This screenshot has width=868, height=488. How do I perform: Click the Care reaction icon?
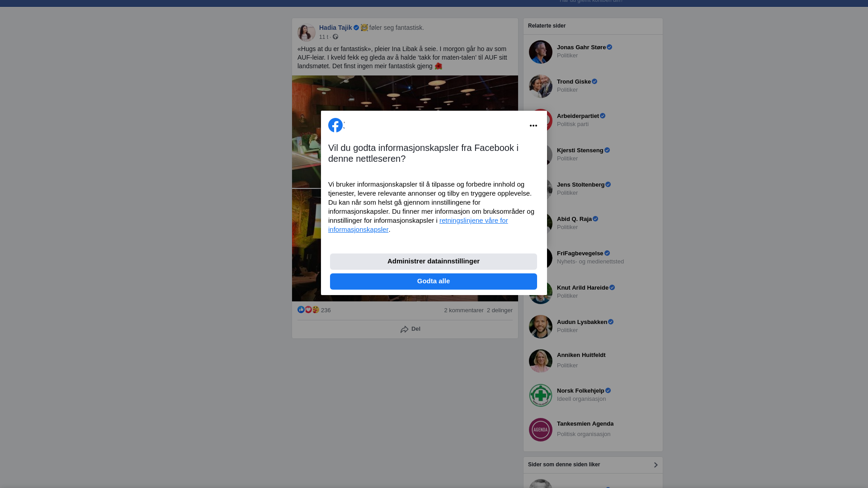pos(316,310)
